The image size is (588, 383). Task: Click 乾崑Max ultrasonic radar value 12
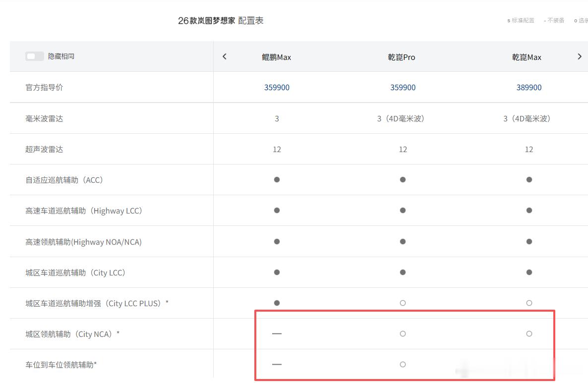(529, 150)
